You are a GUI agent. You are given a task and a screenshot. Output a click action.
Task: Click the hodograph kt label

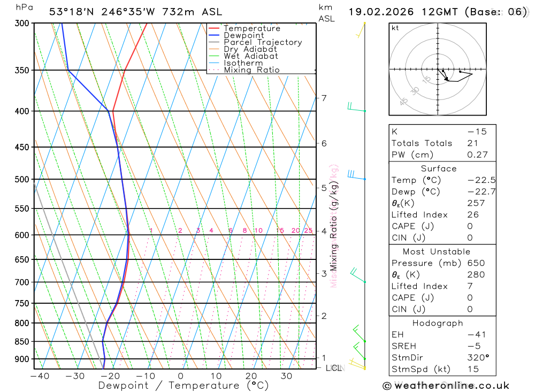click(395, 28)
